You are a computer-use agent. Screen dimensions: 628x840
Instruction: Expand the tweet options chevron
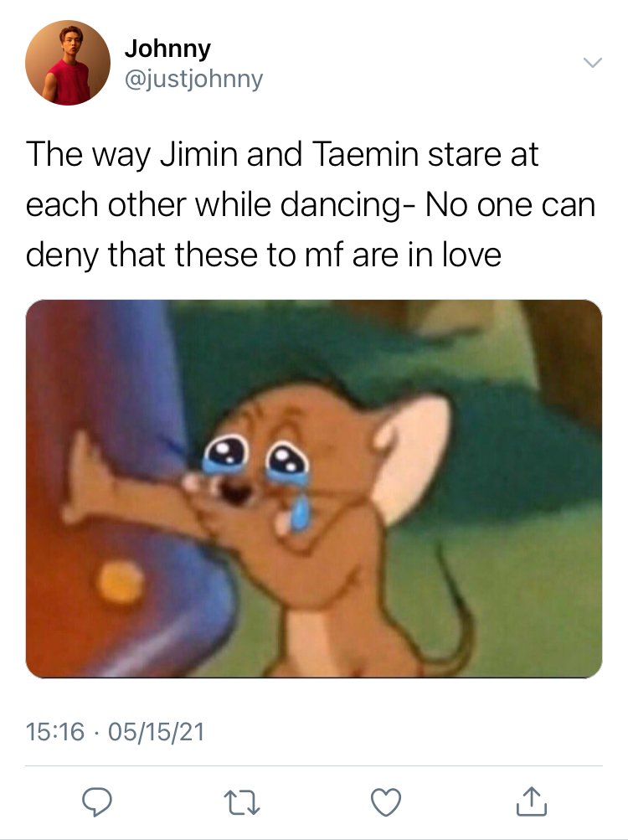[x=593, y=63]
